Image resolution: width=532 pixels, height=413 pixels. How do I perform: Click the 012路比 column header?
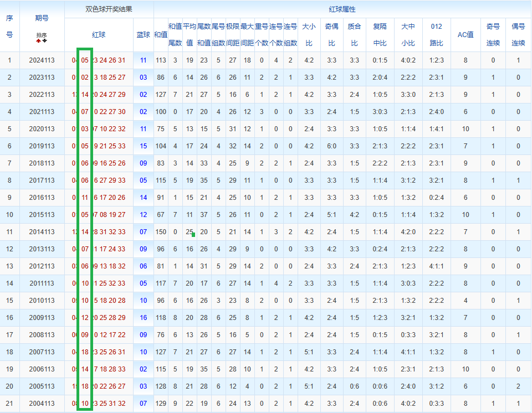coord(437,34)
